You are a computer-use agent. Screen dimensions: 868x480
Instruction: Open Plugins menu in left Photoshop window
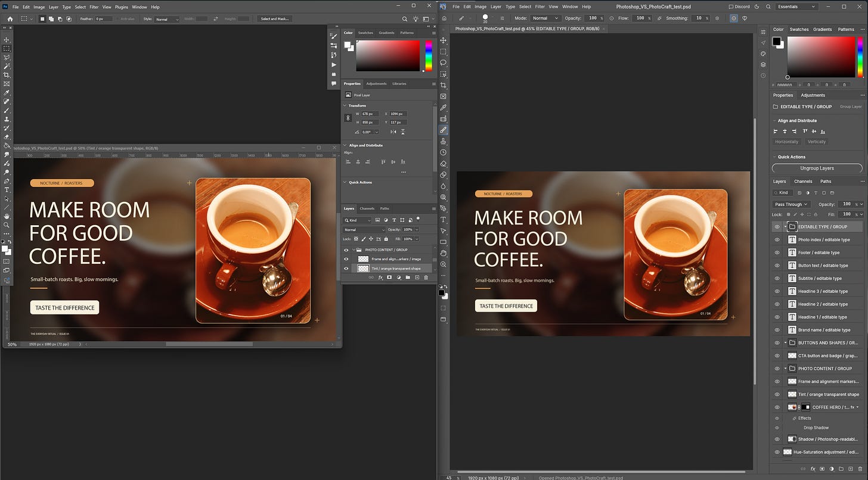(x=122, y=7)
